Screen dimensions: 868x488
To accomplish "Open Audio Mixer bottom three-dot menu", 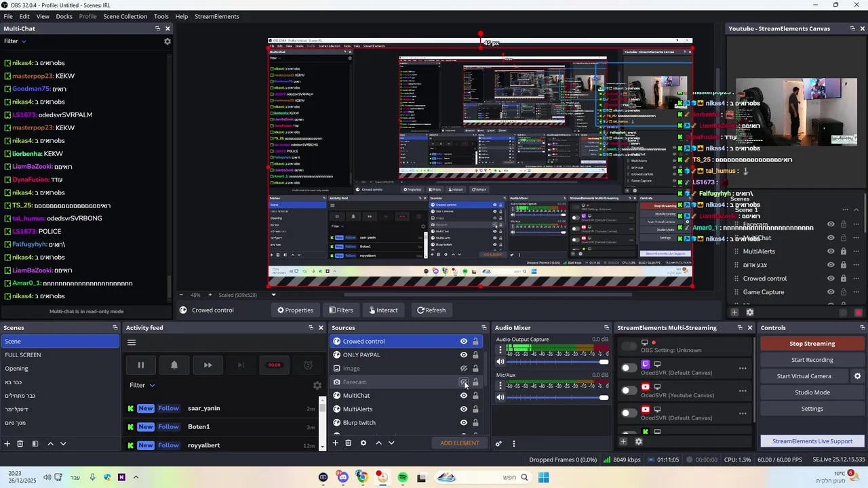I will pos(513,444).
